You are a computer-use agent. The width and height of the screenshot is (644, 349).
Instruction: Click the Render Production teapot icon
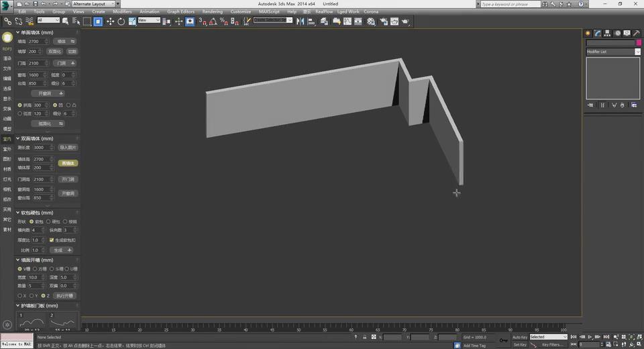pyautogui.click(x=405, y=21)
